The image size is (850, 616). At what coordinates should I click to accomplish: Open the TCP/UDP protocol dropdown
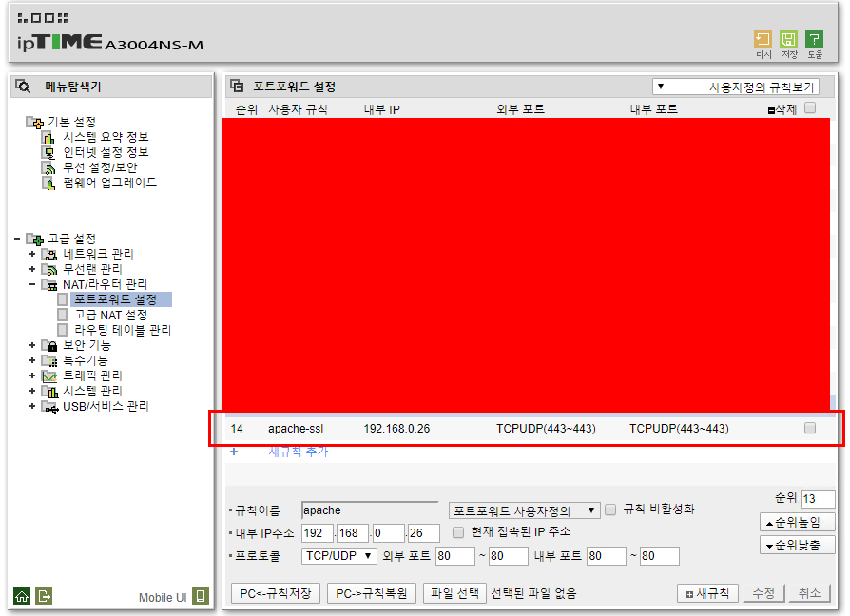click(338, 556)
